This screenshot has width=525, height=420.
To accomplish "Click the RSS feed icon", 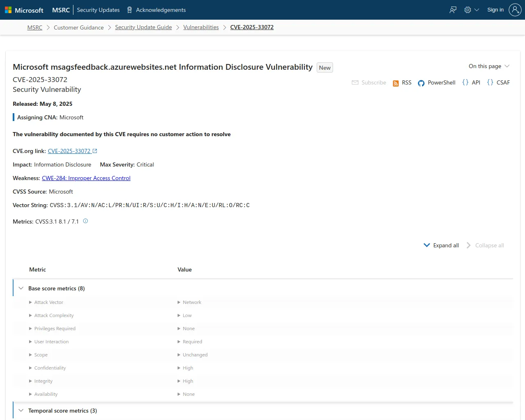I will [x=396, y=83].
